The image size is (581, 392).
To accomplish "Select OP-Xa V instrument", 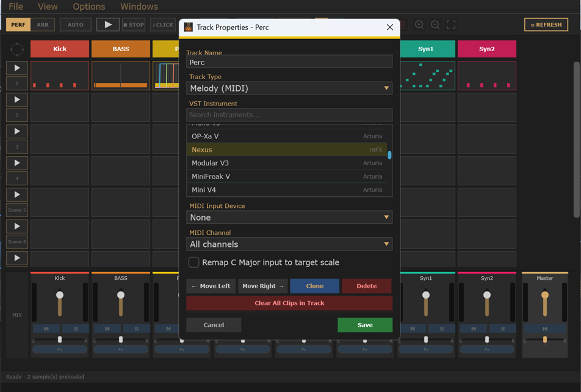I will pyautogui.click(x=287, y=136).
